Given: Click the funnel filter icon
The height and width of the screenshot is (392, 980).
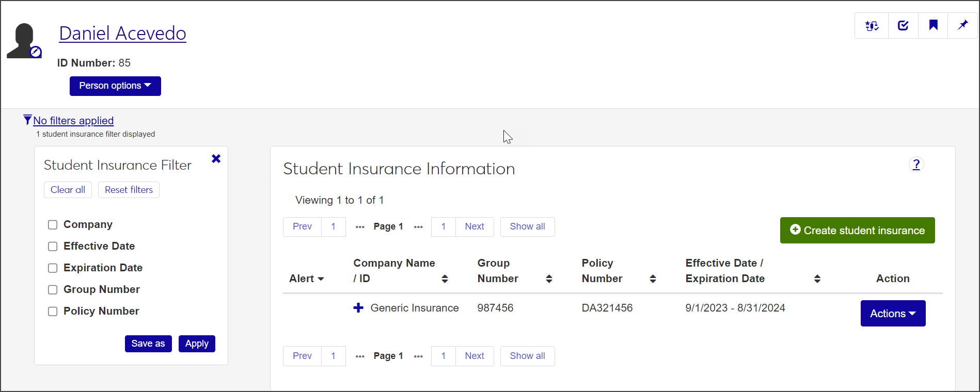Looking at the screenshot, I should (x=27, y=120).
